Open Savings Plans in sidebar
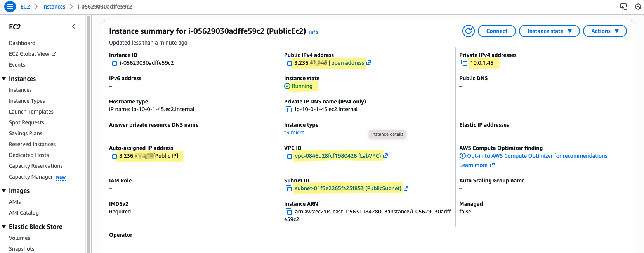This screenshot has height=253, width=644. tap(26, 133)
